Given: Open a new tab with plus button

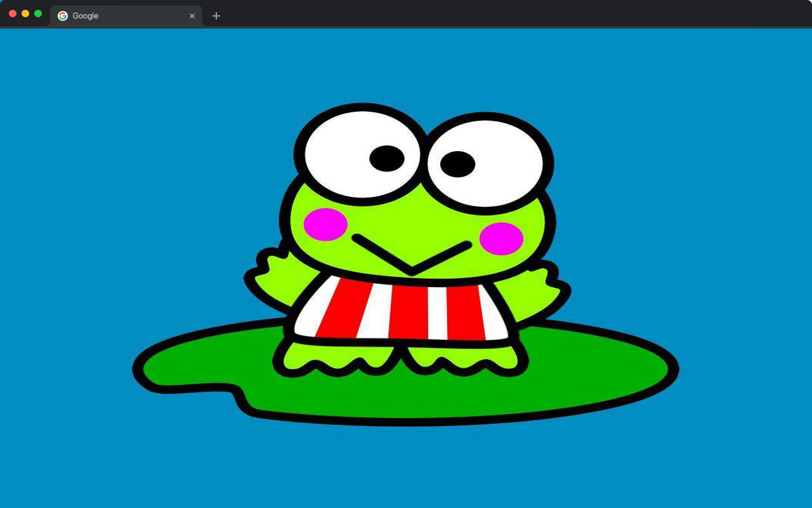Looking at the screenshot, I should click(216, 16).
